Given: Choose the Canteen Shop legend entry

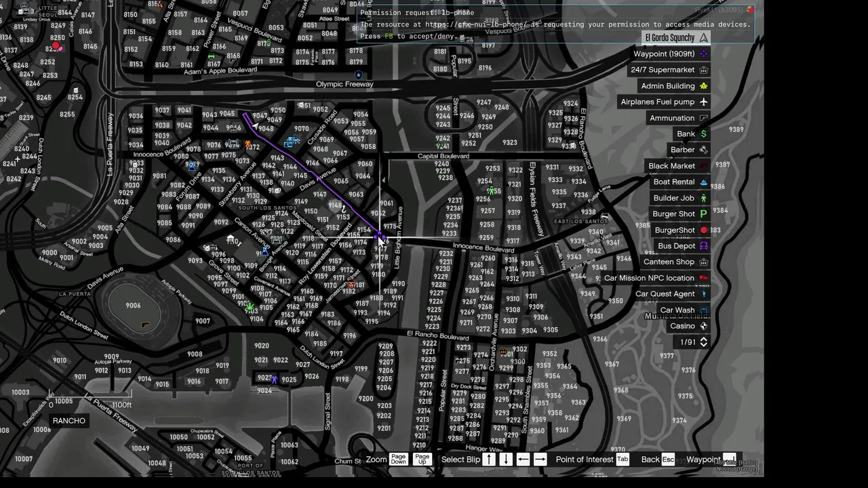Looking at the screenshot, I should pyautogui.click(x=676, y=262).
